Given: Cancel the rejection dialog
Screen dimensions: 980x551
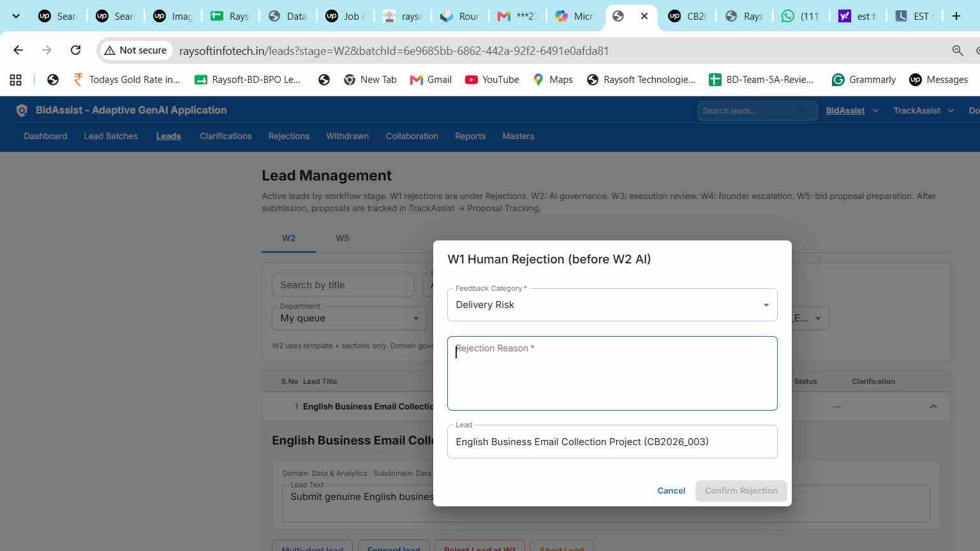Looking at the screenshot, I should click(x=671, y=490).
